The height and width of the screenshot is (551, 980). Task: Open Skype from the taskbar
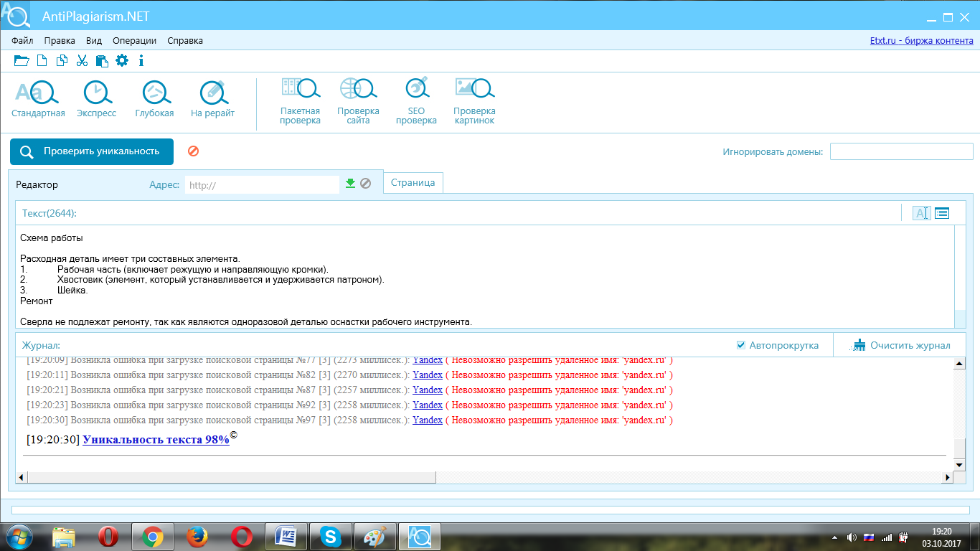point(330,536)
